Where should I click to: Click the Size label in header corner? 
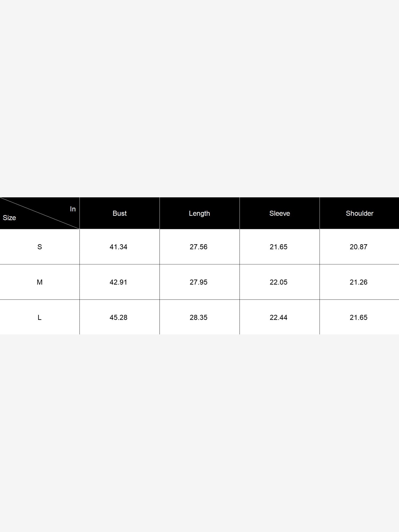[9, 218]
